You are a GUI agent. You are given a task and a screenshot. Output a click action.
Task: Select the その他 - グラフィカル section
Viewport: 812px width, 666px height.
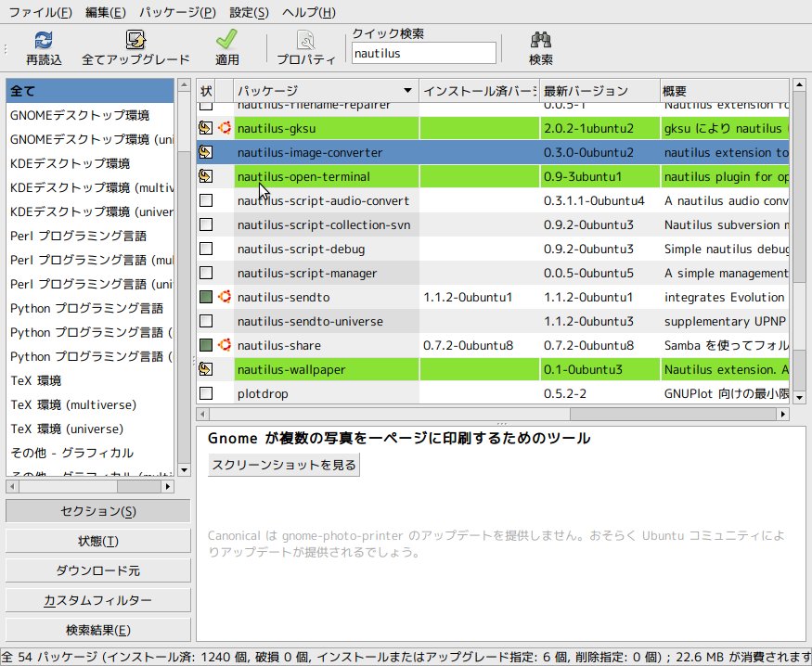(90, 454)
